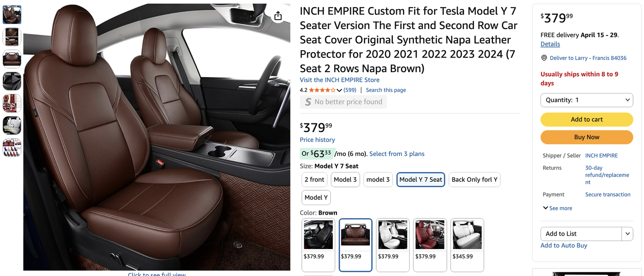Open the rating breakdown chevron

339,90
